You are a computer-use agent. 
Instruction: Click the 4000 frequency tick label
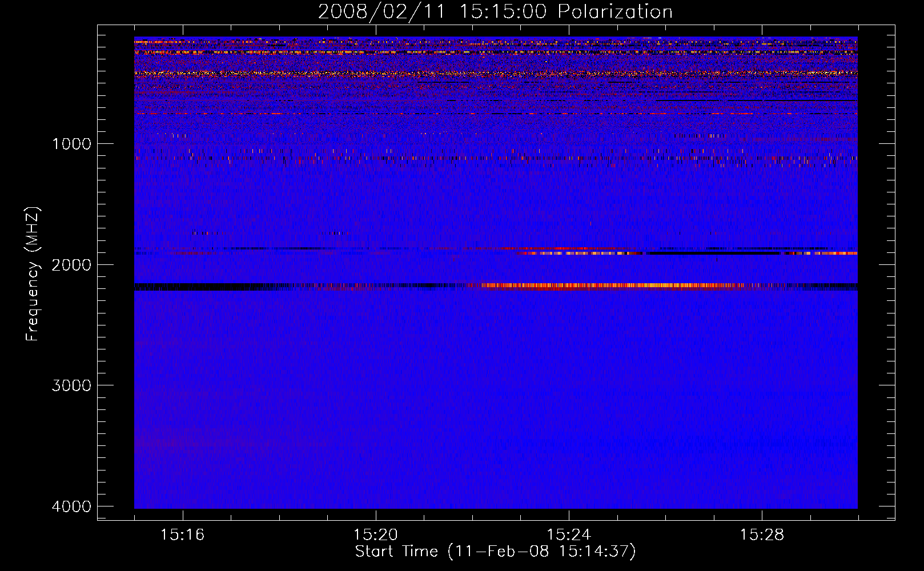pos(71,506)
